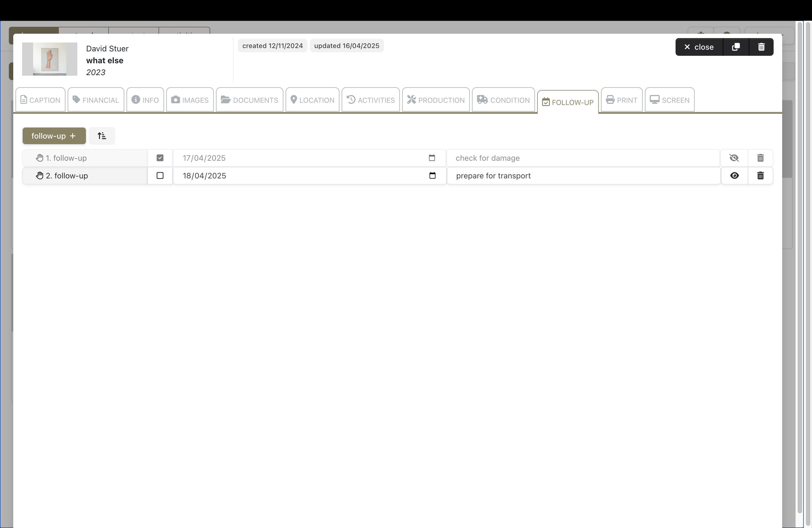Open the PRODUCTION tab
The height and width of the screenshot is (528, 812).
pyautogui.click(x=436, y=100)
